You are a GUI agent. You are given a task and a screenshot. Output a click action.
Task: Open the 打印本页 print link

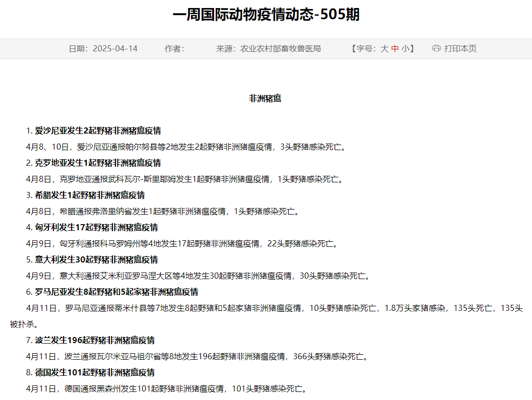460,48
